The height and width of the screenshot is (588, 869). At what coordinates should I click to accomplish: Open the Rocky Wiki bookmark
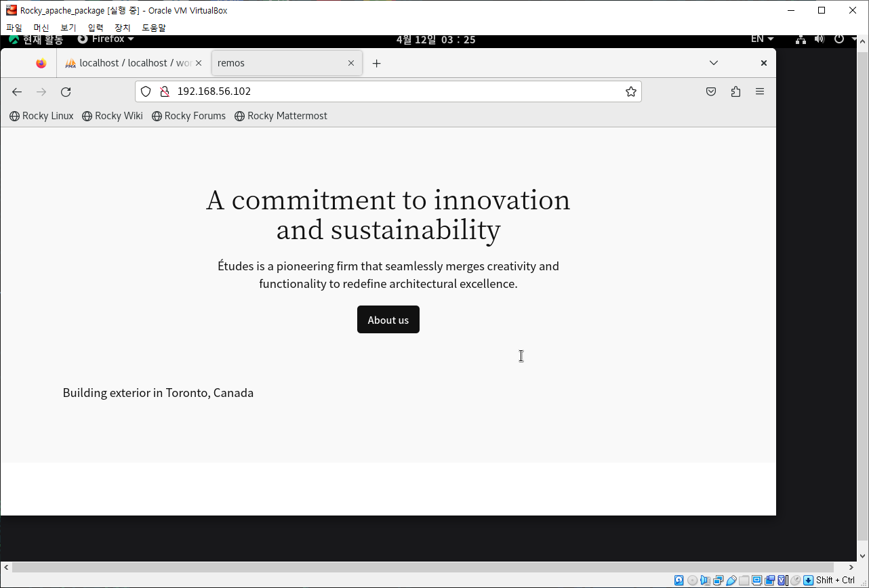(x=113, y=116)
